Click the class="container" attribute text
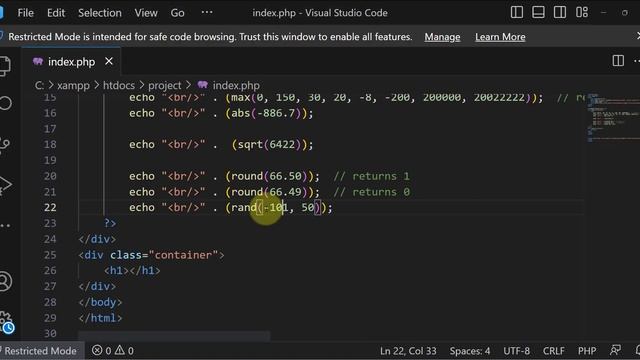Screen dimensions: 640x360 click(163, 255)
